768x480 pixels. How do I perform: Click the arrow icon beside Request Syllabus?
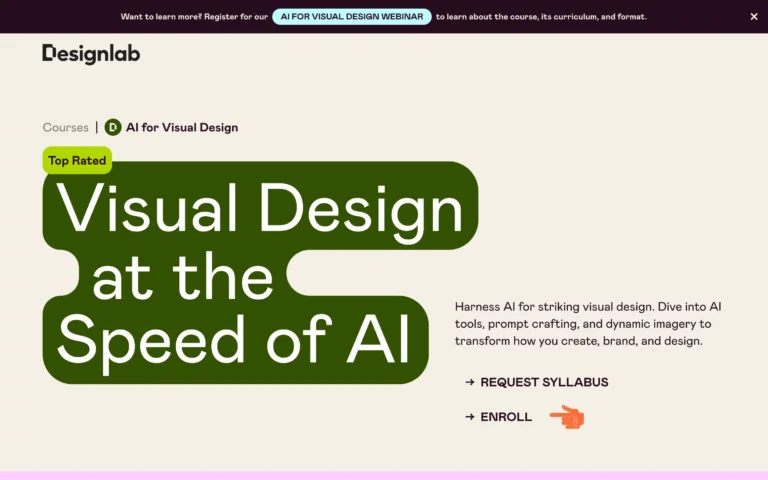click(469, 382)
